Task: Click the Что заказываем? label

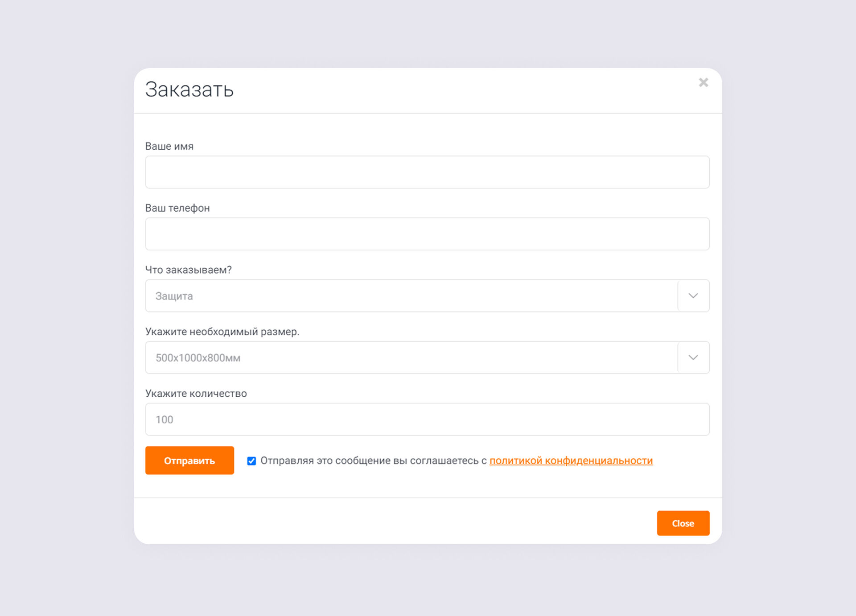Action: (x=188, y=270)
